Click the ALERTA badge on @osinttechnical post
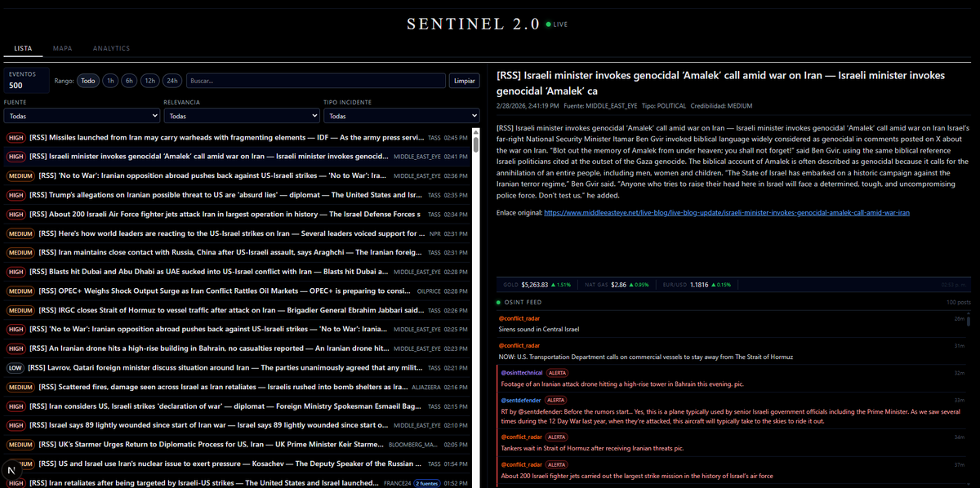The width and height of the screenshot is (980, 488). point(557,372)
